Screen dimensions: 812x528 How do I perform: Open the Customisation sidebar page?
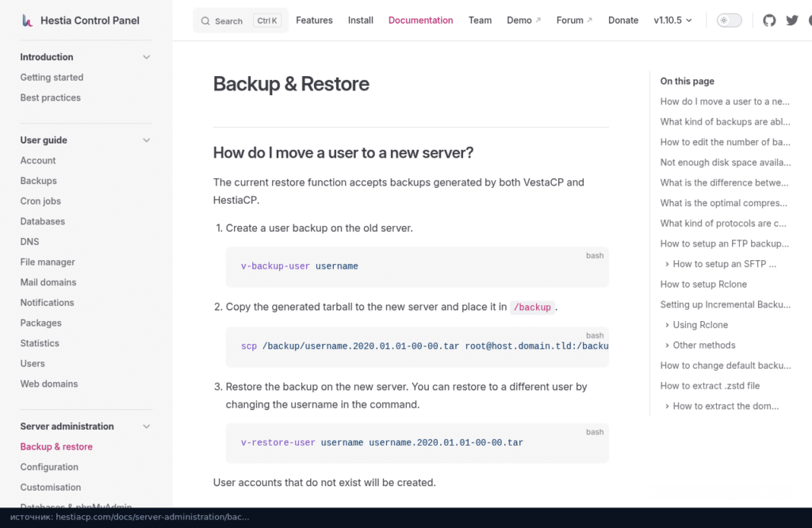(51, 487)
